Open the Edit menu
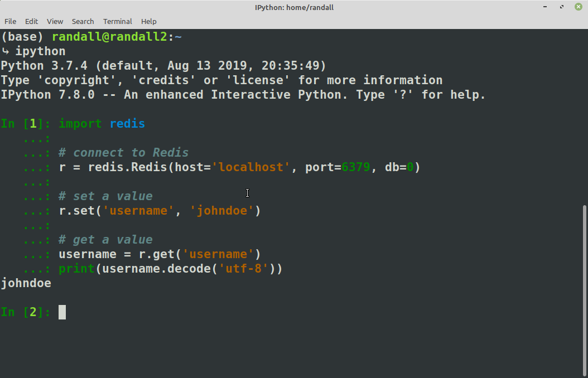 pyautogui.click(x=31, y=21)
